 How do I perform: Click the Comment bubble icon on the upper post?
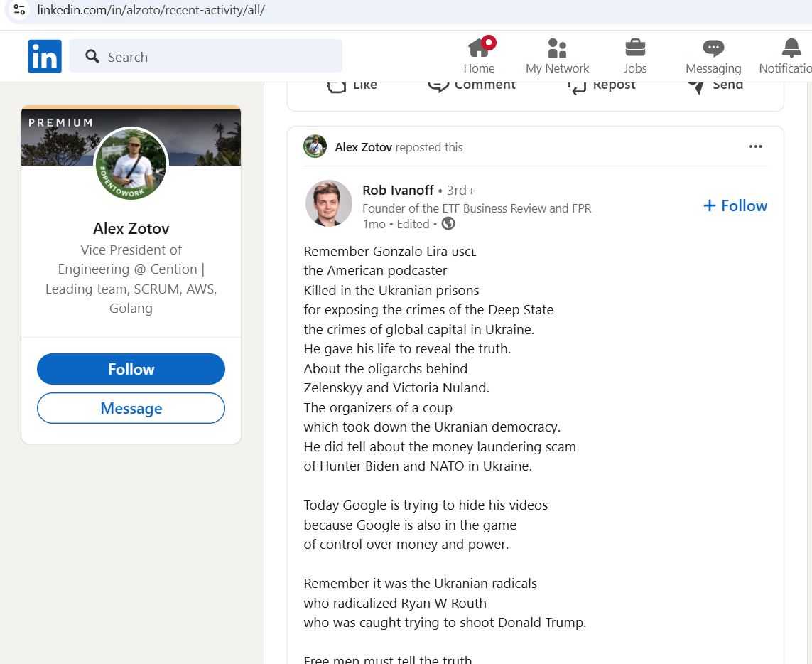tap(438, 87)
